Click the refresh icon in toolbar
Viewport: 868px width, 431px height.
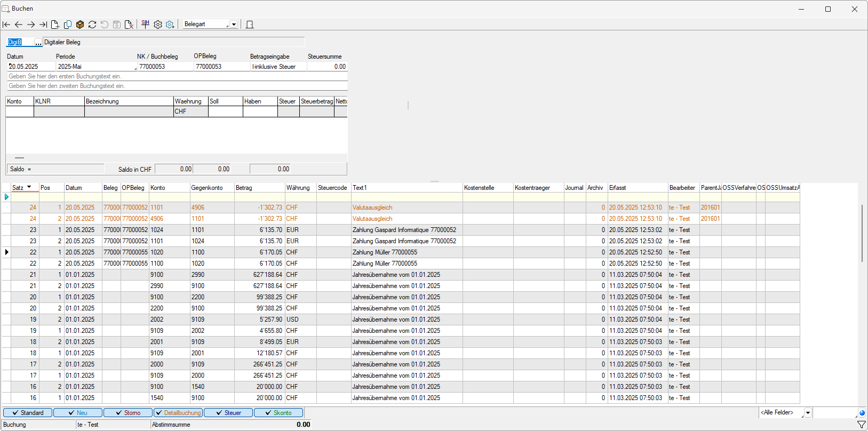point(92,25)
